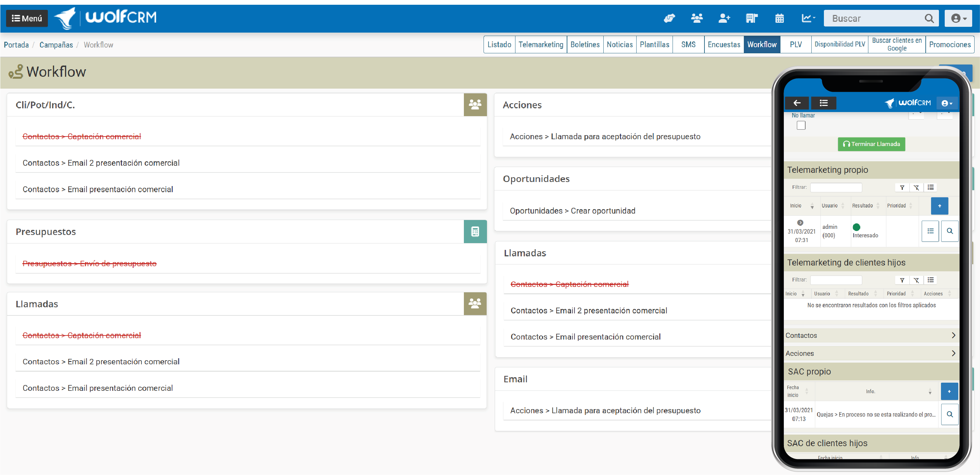980x475 pixels.
Task: Open the handshake icon in top bar
Action: 669,18
